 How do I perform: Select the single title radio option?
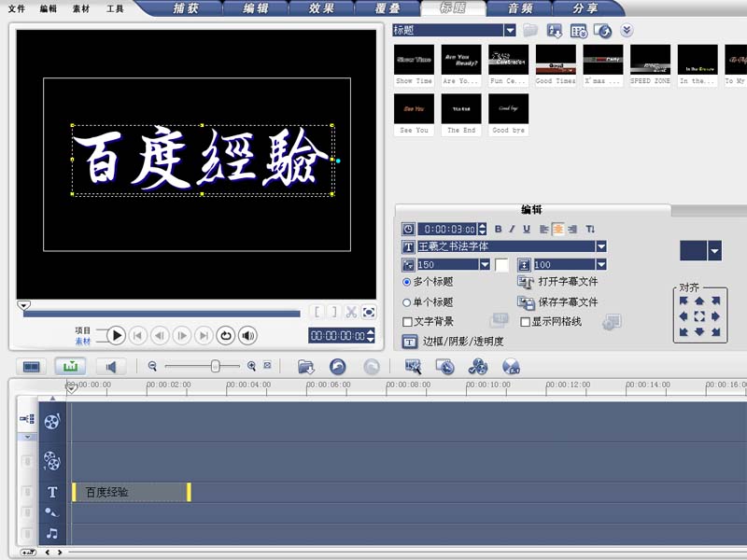click(406, 302)
